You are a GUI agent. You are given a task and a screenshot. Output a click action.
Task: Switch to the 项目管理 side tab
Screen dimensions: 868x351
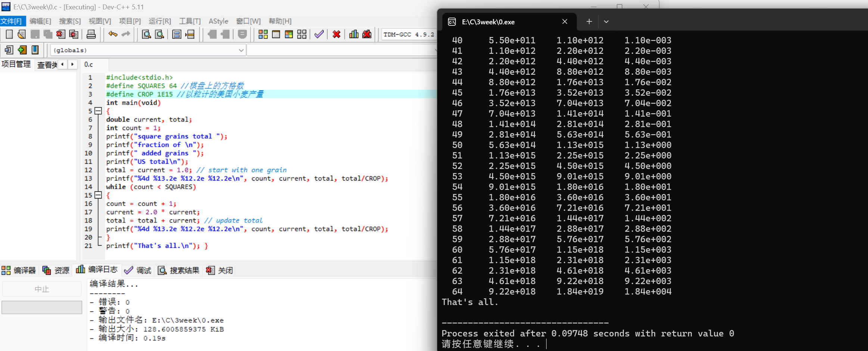click(x=16, y=64)
